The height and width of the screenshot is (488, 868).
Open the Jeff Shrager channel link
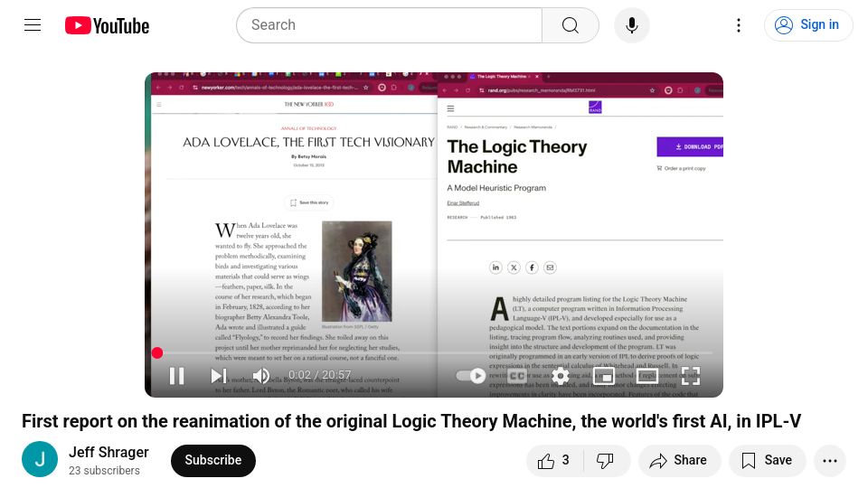tap(108, 452)
